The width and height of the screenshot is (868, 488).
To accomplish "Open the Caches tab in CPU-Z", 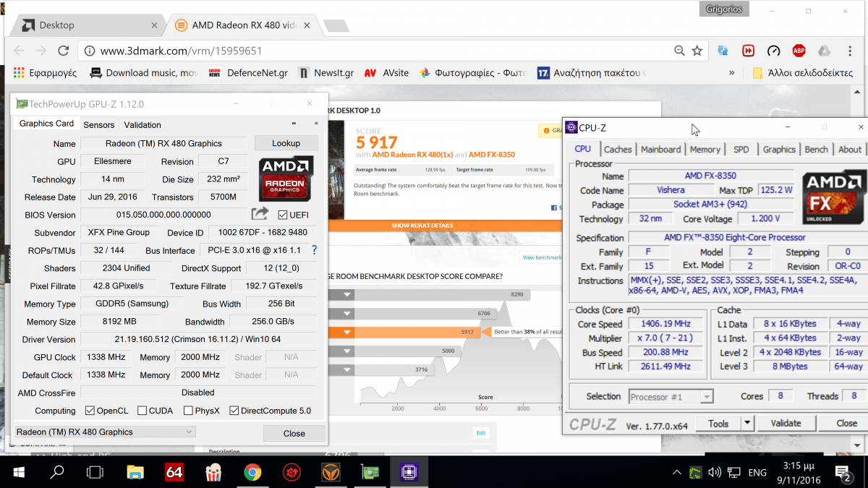I will point(618,149).
